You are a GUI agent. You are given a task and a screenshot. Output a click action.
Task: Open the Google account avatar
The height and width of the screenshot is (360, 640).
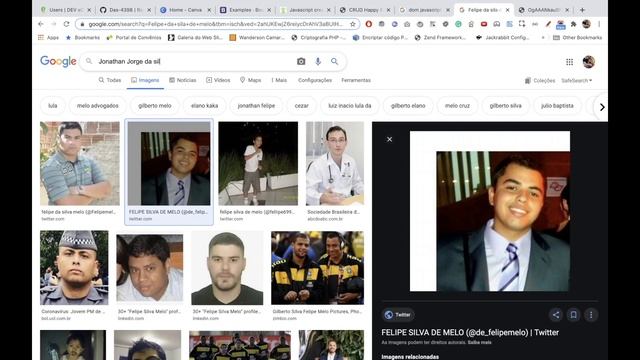pos(588,62)
